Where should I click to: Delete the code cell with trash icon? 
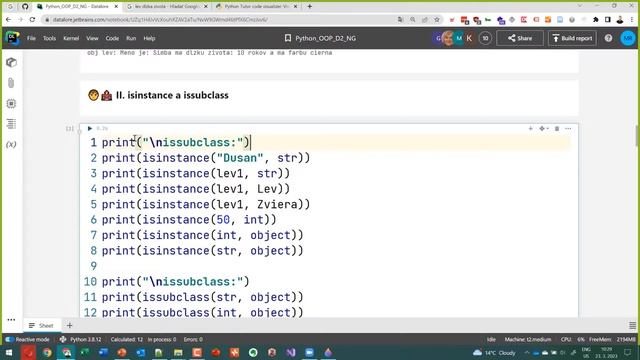coord(557,129)
